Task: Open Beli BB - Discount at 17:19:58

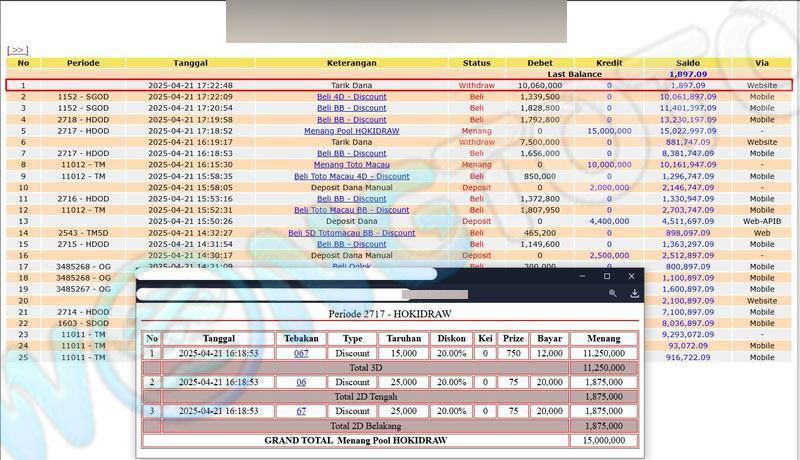Action: [x=351, y=120]
